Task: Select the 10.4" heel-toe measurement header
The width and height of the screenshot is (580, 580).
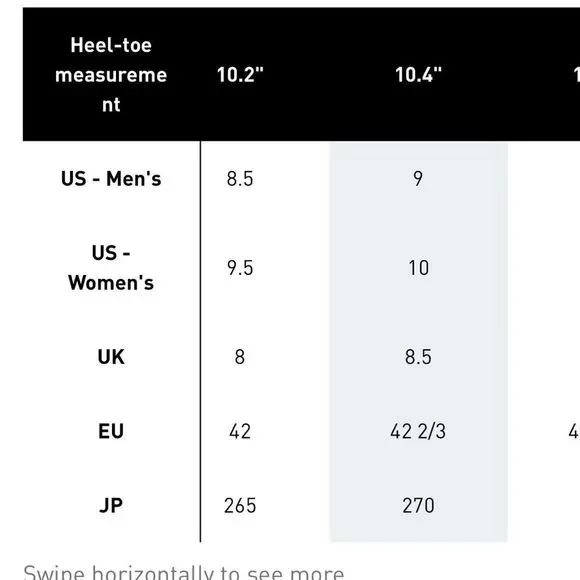Action: [x=418, y=75]
